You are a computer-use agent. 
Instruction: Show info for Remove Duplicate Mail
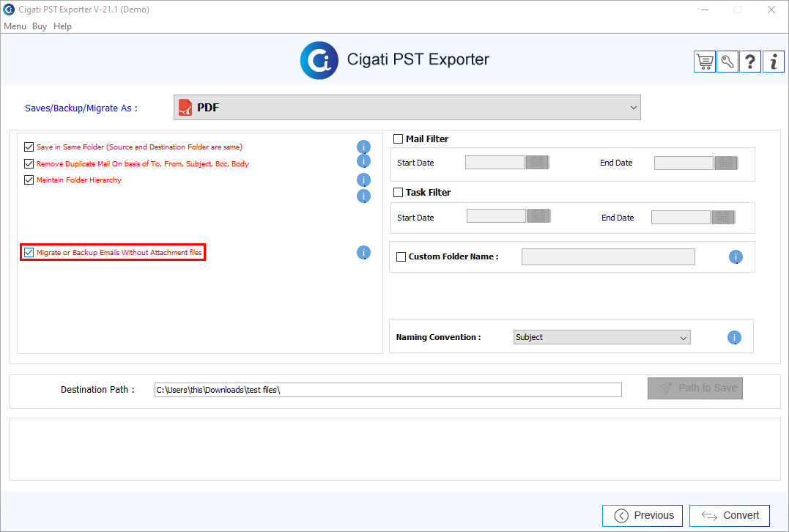point(364,161)
